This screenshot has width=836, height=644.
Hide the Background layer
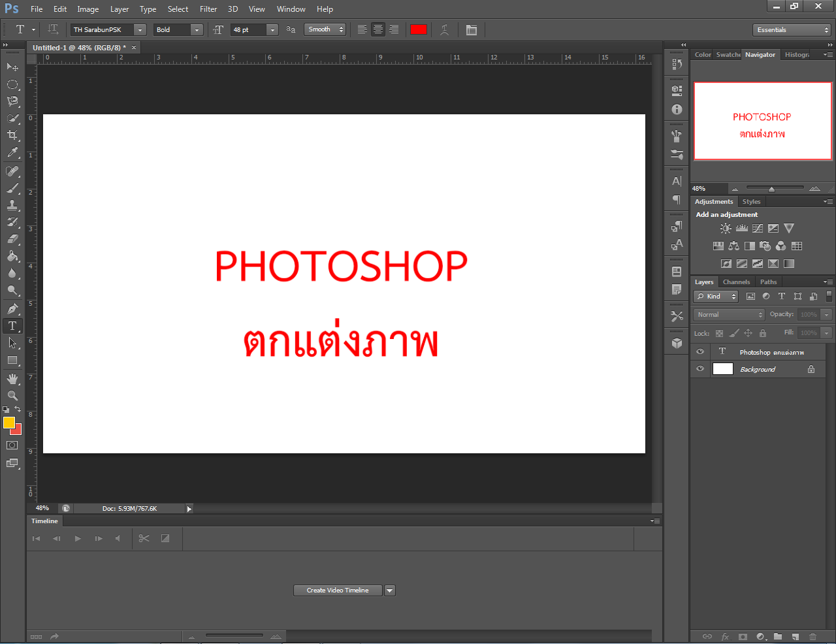click(700, 368)
